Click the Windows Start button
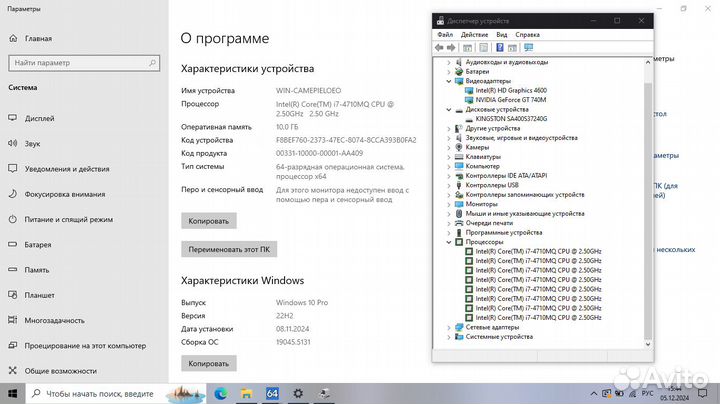Viewport: 720px width, 404px height. pyautogui.click(x=13, y=393)
